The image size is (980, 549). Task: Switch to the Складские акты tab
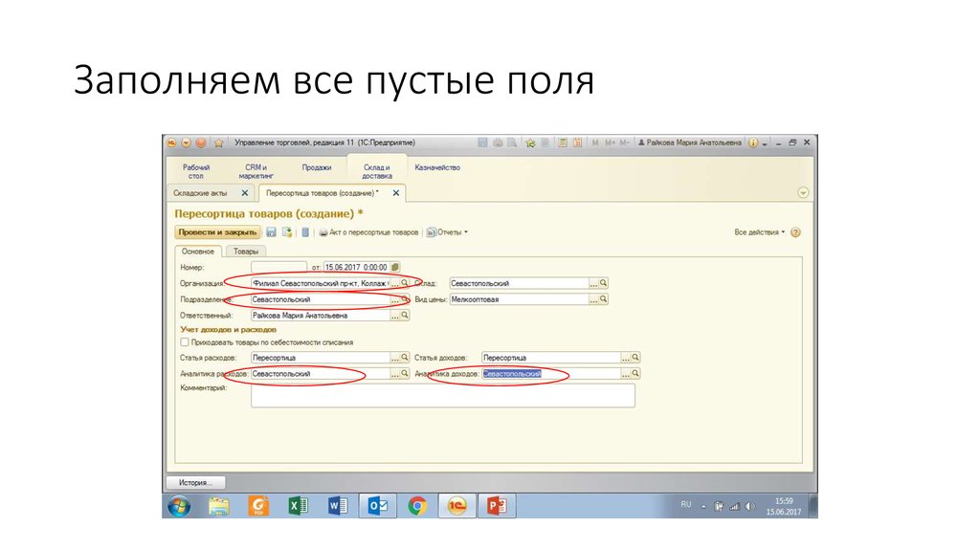click(x=201, y=193)
